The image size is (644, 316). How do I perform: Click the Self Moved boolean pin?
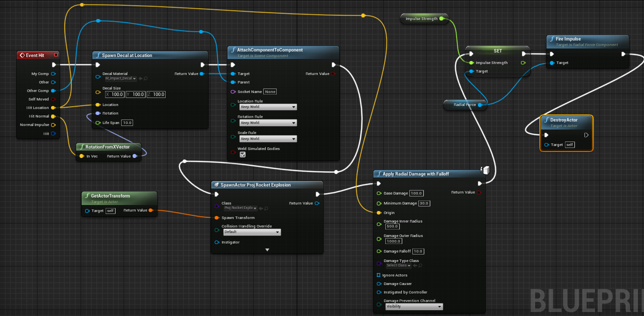[54, 99]
